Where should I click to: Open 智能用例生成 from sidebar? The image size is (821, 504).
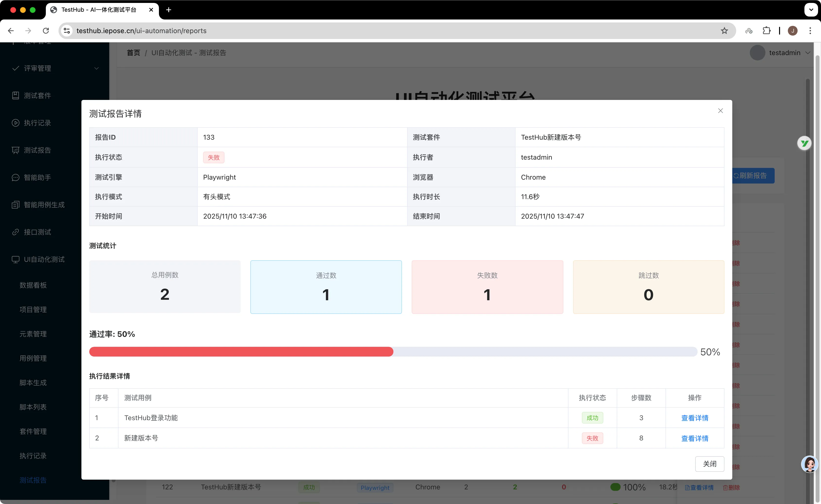pos(44,205)
